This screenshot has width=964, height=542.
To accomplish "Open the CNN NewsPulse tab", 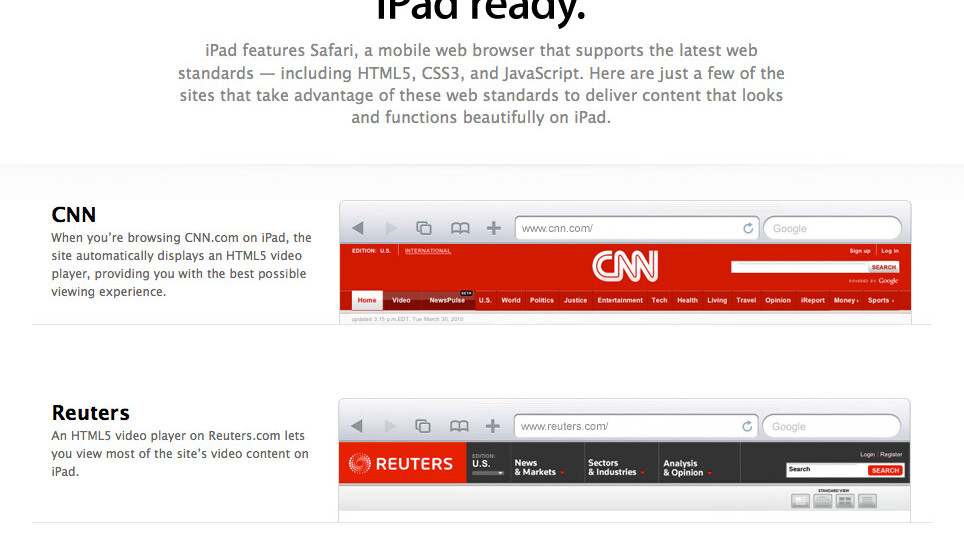I will click(x=447, y=300).
